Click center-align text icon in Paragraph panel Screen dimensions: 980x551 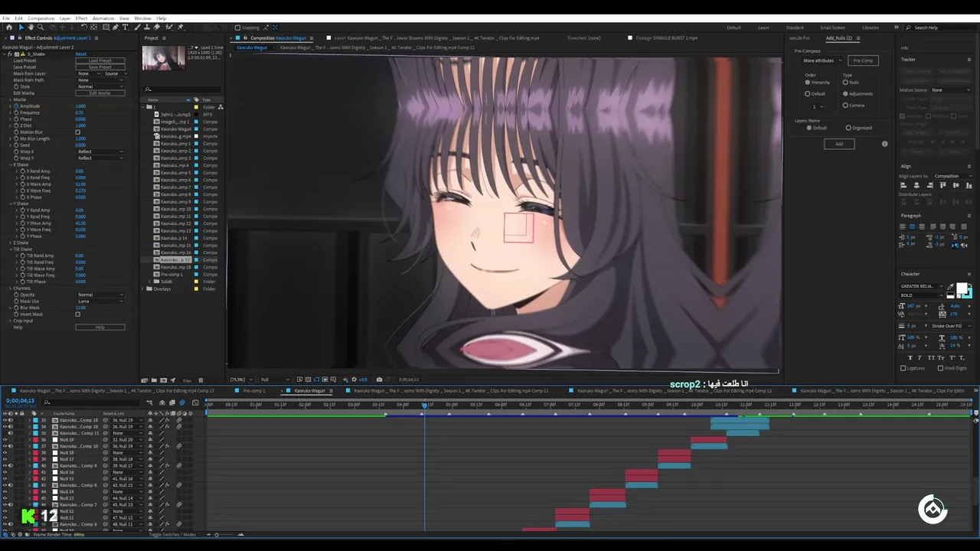[x=911, y=227]
